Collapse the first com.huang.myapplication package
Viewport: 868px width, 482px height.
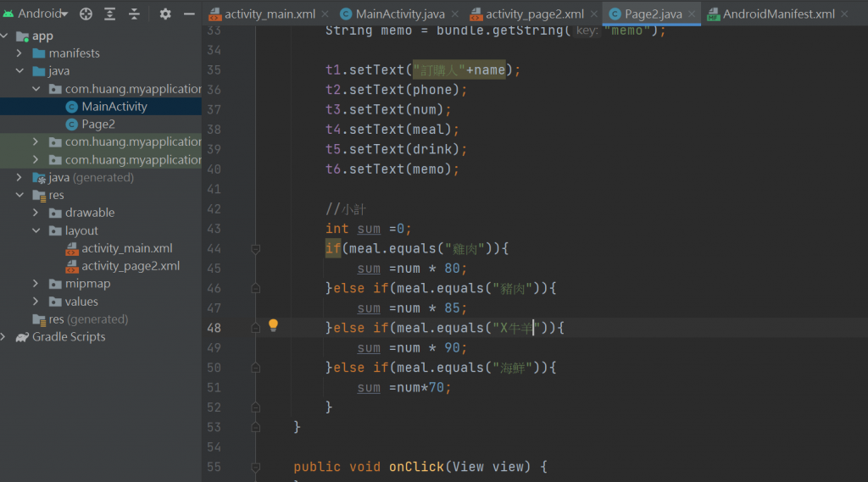(x=36, y=89)
